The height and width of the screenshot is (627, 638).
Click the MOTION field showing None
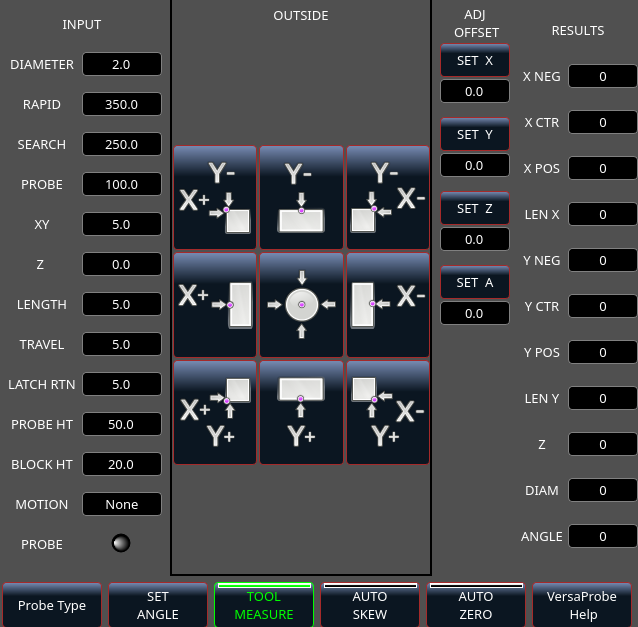pos(122,504)
